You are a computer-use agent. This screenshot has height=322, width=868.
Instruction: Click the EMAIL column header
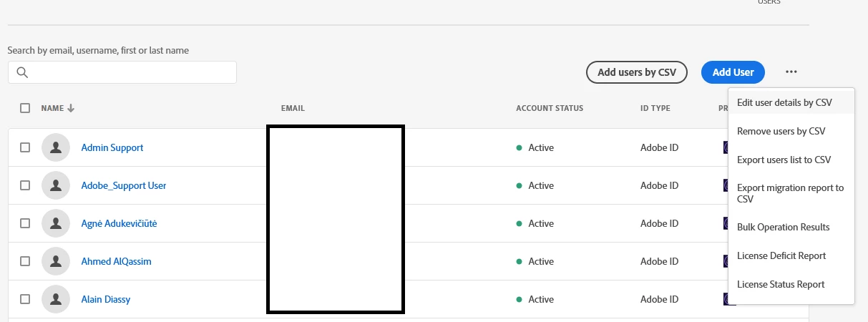[293, 109]
